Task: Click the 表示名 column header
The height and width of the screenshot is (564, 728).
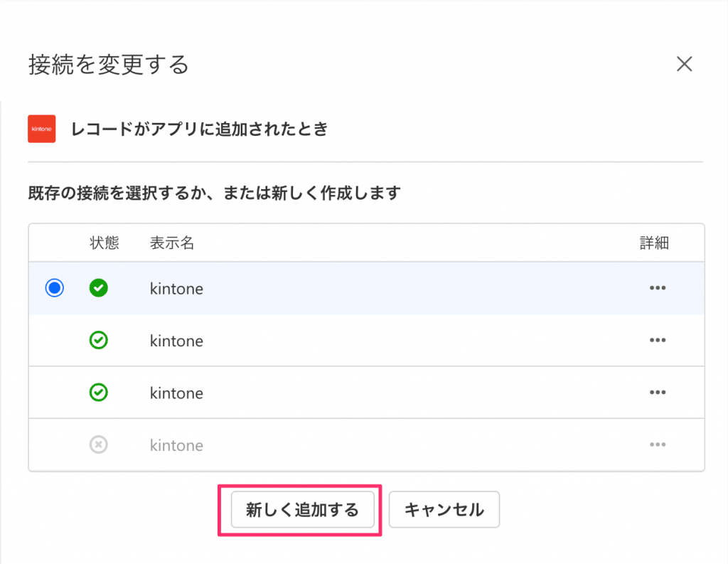Action: [172, 243]
